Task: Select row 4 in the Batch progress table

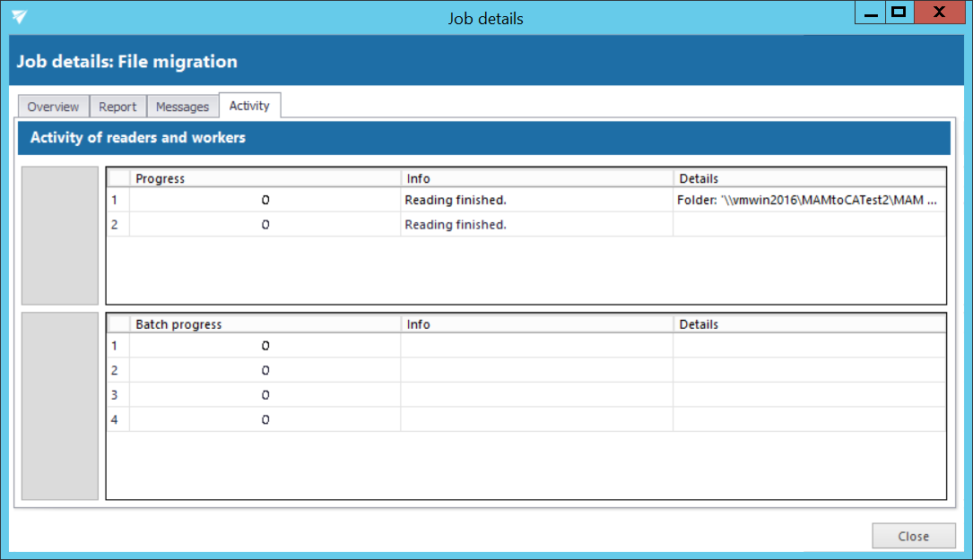Action: (x=114, y=420)
